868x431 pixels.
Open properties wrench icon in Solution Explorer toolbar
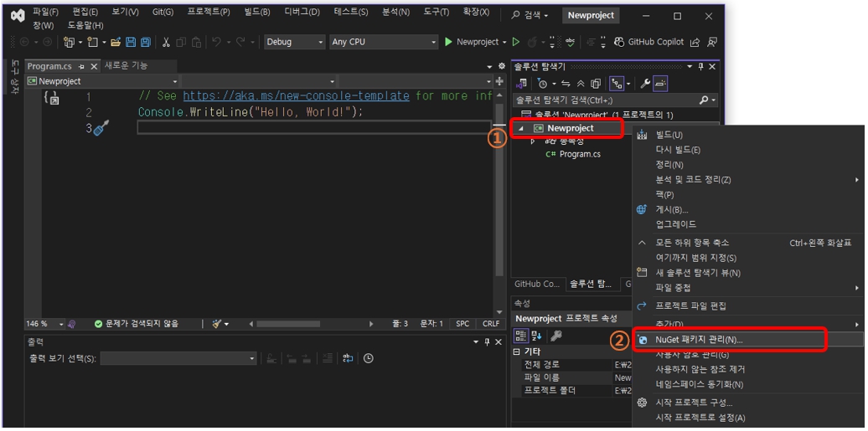click(x=645, y=84)
